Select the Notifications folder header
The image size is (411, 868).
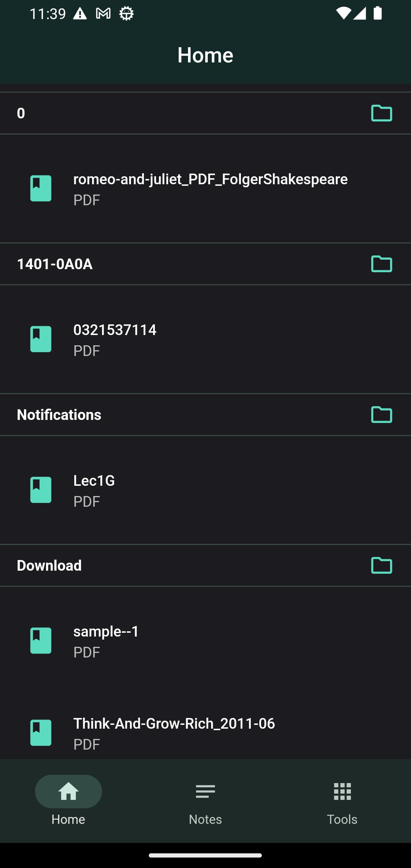(x=205, y=415)
